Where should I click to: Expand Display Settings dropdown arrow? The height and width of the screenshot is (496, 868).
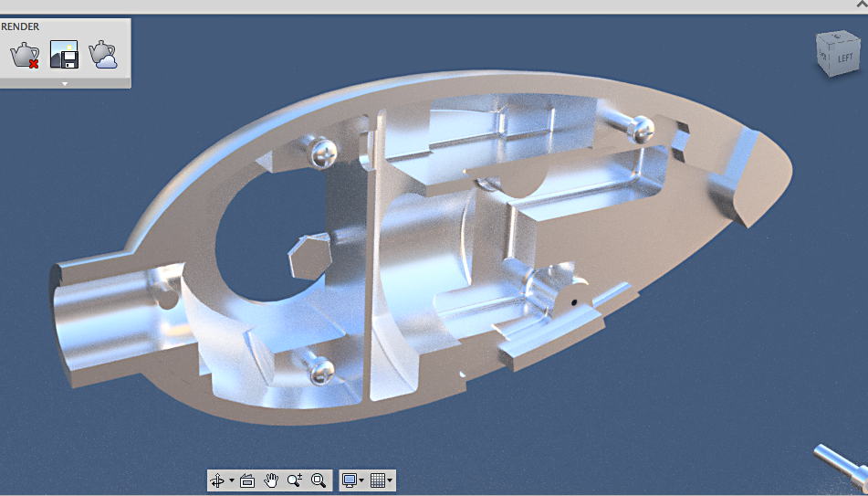(x=361, y=480)
